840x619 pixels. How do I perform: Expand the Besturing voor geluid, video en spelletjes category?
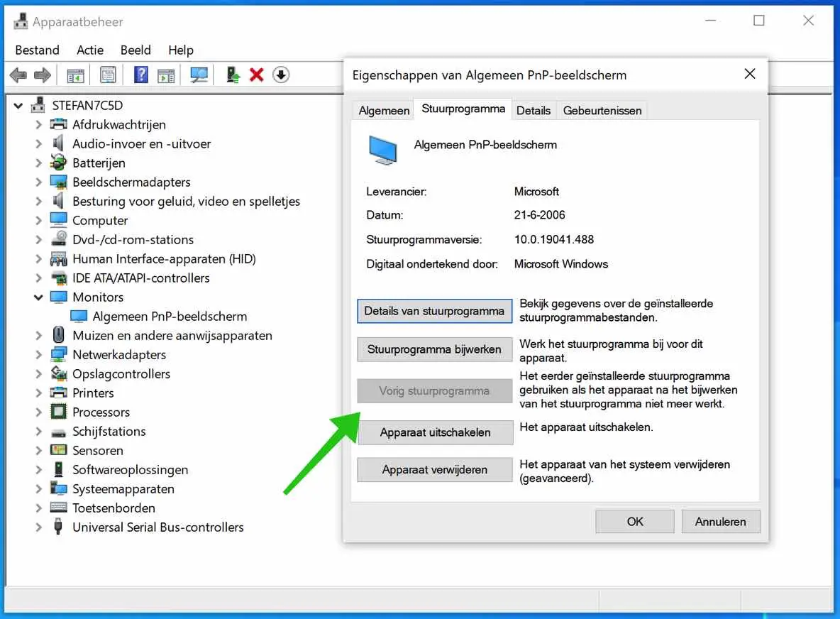(38, 201)
